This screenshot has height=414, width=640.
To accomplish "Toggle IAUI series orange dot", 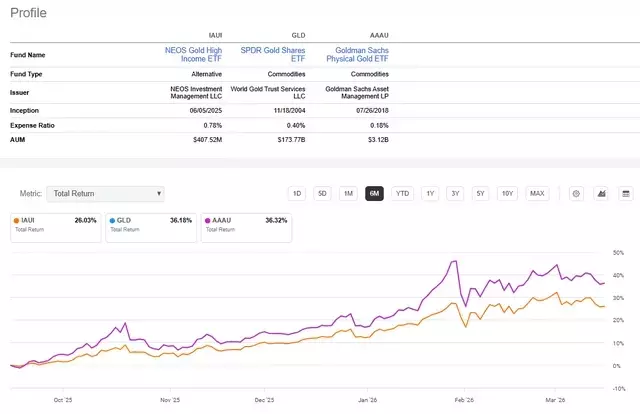I will pos(17,220).
